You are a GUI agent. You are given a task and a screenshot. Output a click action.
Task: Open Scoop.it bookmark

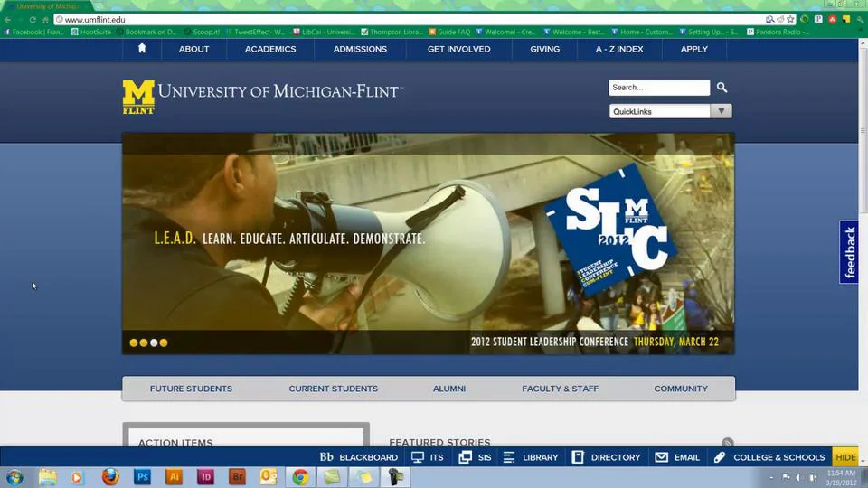[202, 33]
